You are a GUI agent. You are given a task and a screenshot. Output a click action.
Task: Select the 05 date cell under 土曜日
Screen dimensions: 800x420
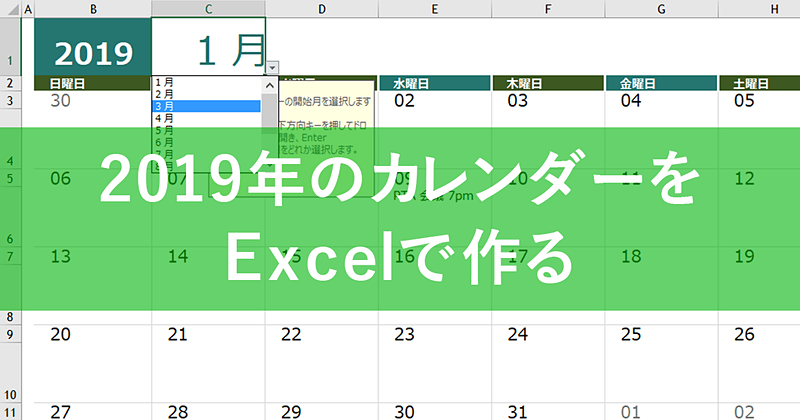759,100
